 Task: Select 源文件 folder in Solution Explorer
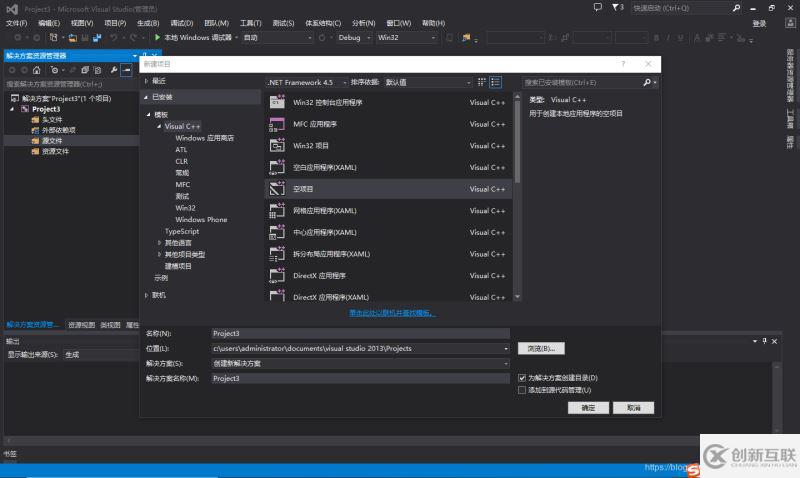(x=52, y=141)
